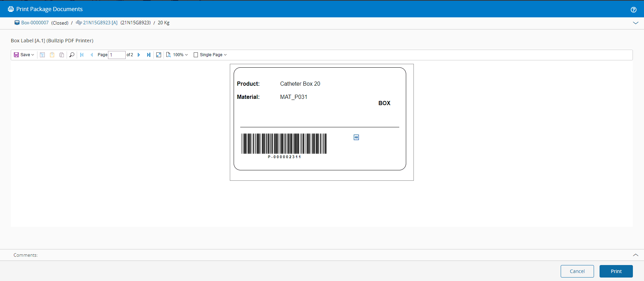This screenshot has width=644, height=281.
Task: Click the Cancel button
Action: coord(577,271)
